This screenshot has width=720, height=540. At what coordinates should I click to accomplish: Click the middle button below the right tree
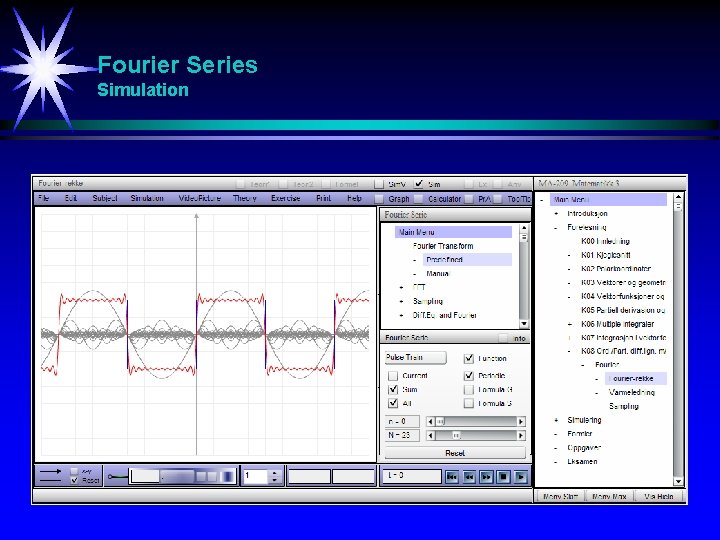click(609, 496)
